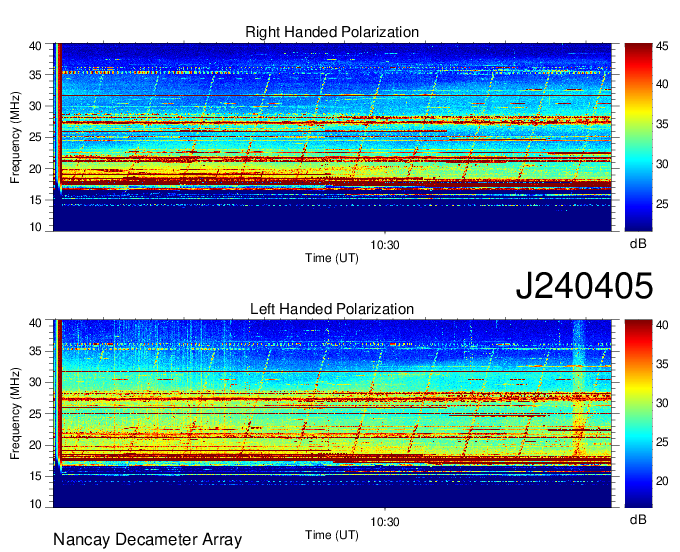Viewport: 680px width, 552px height.
Task: Click the dB unit label of lower colorbar
Action: tap(638, 519)
